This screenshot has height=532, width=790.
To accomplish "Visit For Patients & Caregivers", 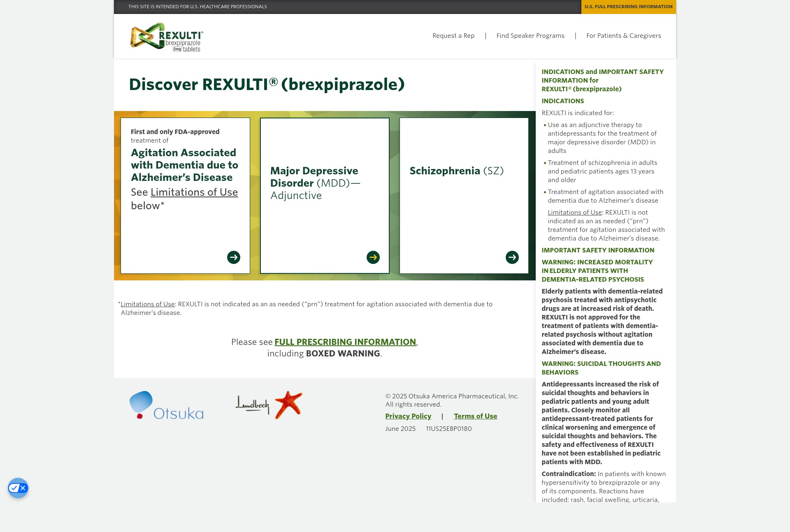I will [x=624, y=36].
